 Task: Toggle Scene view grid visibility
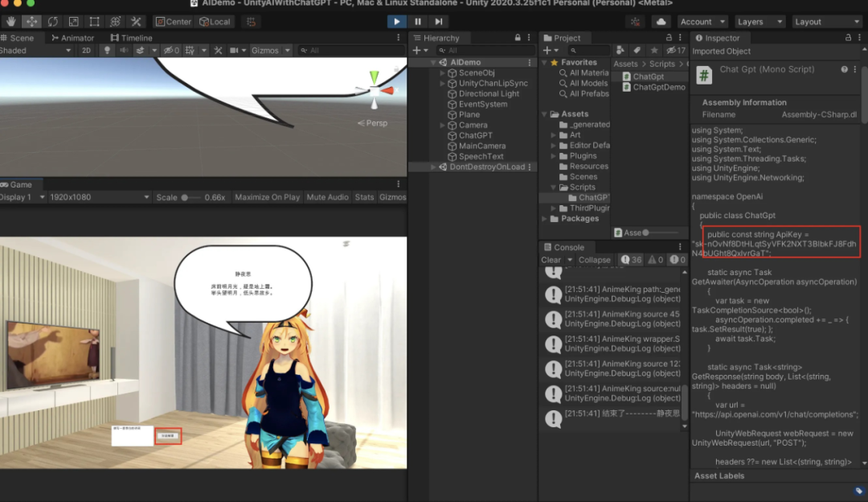pos(190,51)
